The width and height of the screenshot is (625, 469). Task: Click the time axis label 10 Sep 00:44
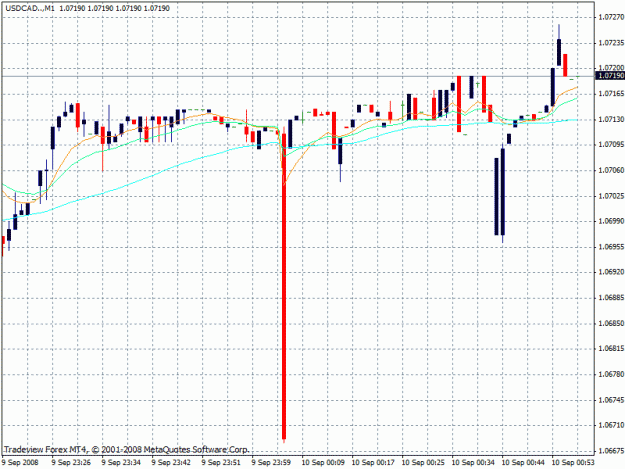point(523,462)
